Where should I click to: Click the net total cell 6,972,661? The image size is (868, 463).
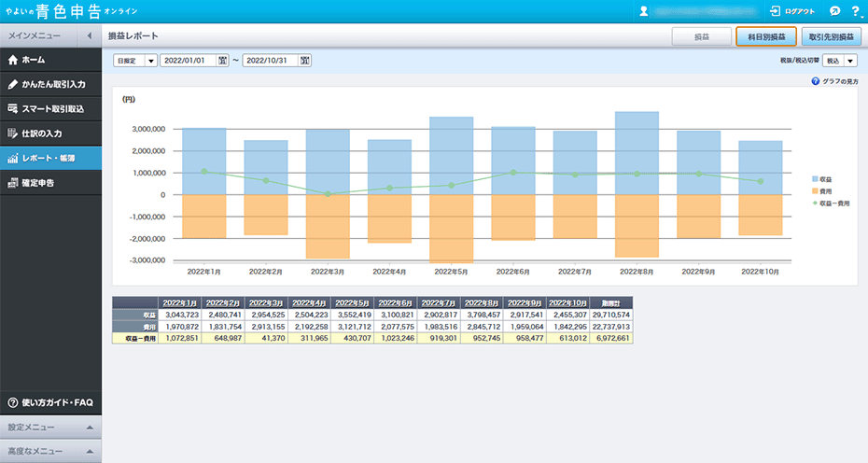click(x=611, y=338)
